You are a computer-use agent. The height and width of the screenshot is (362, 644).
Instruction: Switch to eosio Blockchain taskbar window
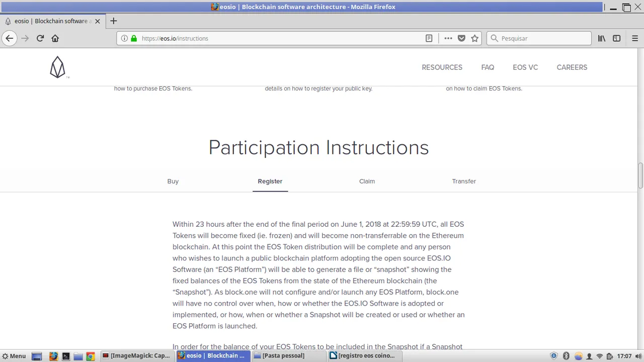[213, 355]
